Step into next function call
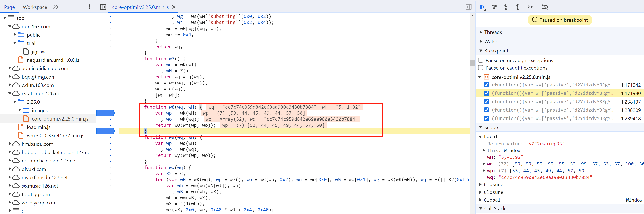Viewport: 644px width, 214px height. pyautogui.click(x=506, y=7)
